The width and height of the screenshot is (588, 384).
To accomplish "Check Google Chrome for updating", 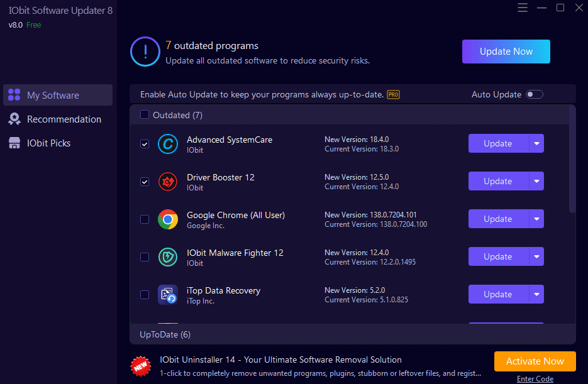I will [x=145, y=219].
